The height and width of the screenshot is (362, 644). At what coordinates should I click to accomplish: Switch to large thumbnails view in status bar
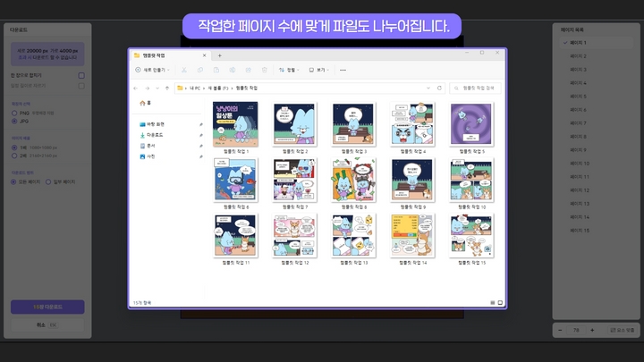(x=500, y=303)
